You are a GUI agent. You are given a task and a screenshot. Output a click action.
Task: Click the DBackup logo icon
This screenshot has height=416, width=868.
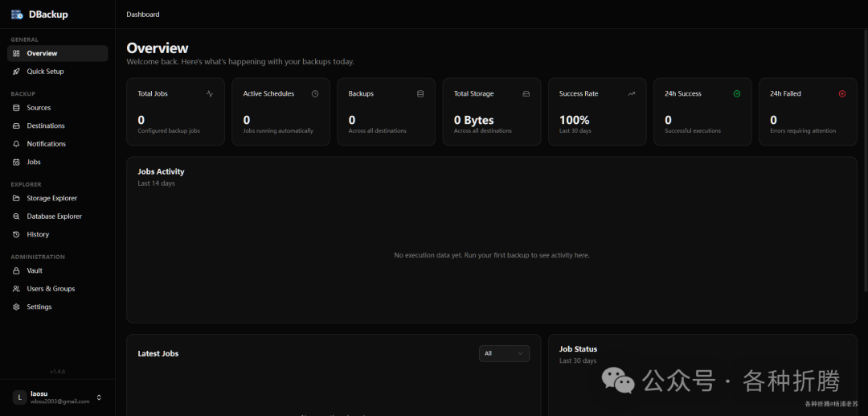[17, 14]
